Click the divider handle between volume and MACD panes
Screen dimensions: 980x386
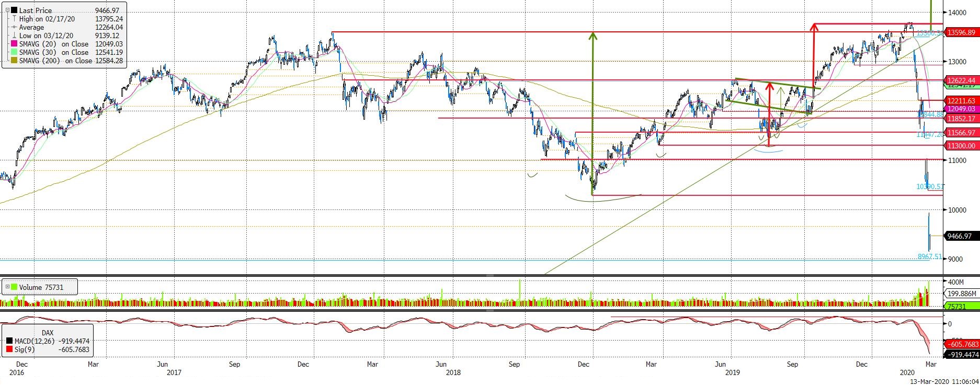(x=490, y=310)
